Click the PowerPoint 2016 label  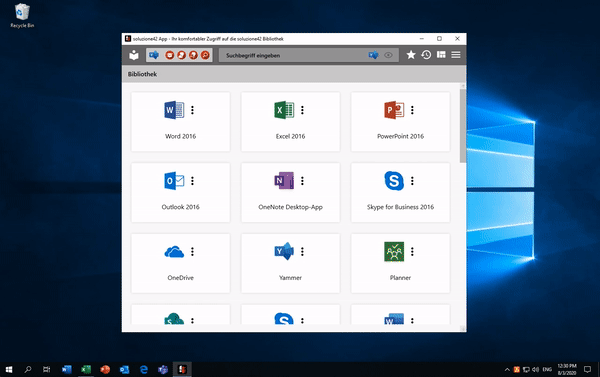coord(400,136)
